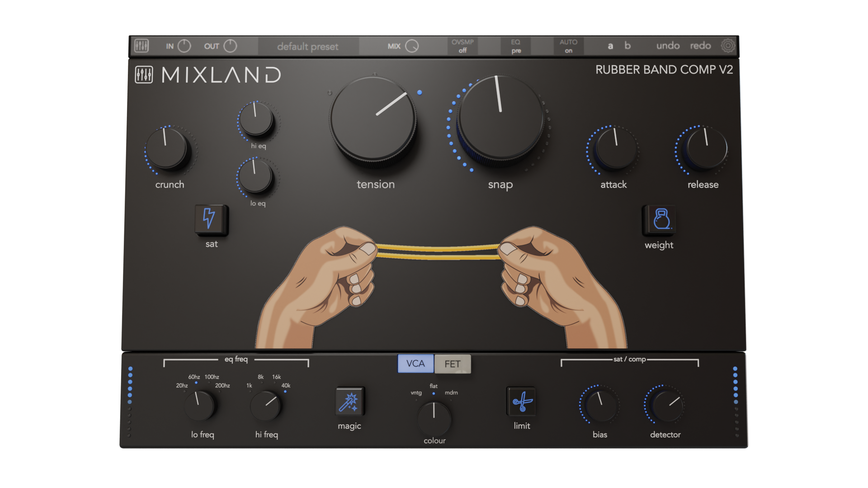This screenshot has height=488, width=868.
Task: Toggle the OVSMP off setting
Action: coord(462,46)
